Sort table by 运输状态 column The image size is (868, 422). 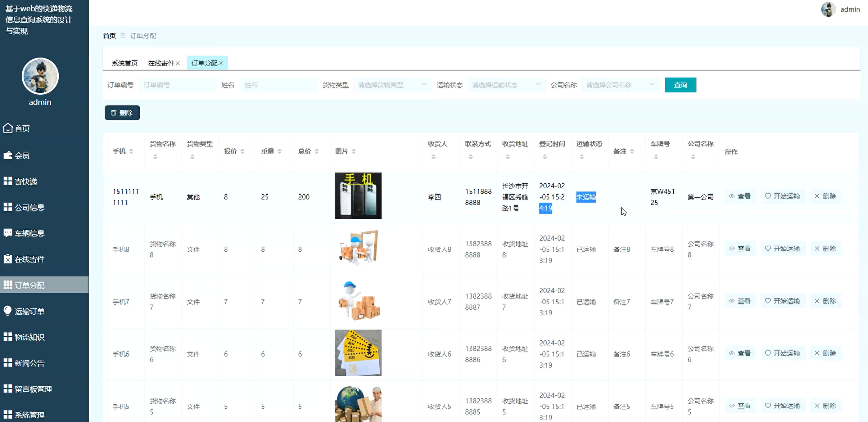pyautogui.click(x=582, y=157)
